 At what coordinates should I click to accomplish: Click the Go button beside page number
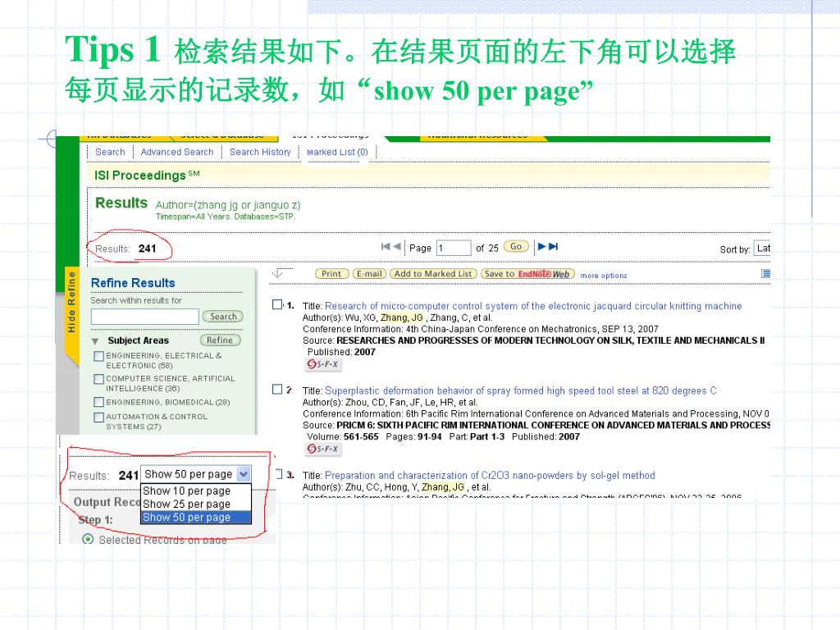[516, 246]
